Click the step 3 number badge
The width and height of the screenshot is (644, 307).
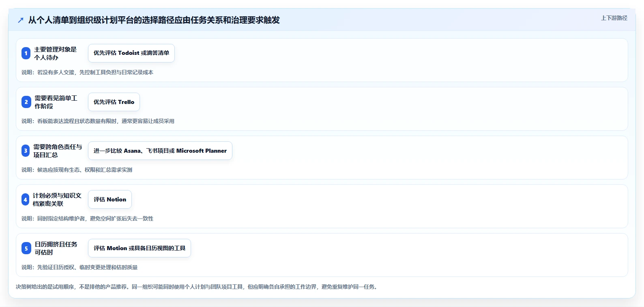coord(26,151)
